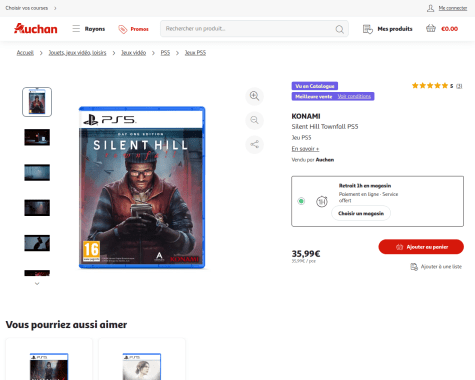Click the Auchan logo
475x380 pixels.
(35, 29)
